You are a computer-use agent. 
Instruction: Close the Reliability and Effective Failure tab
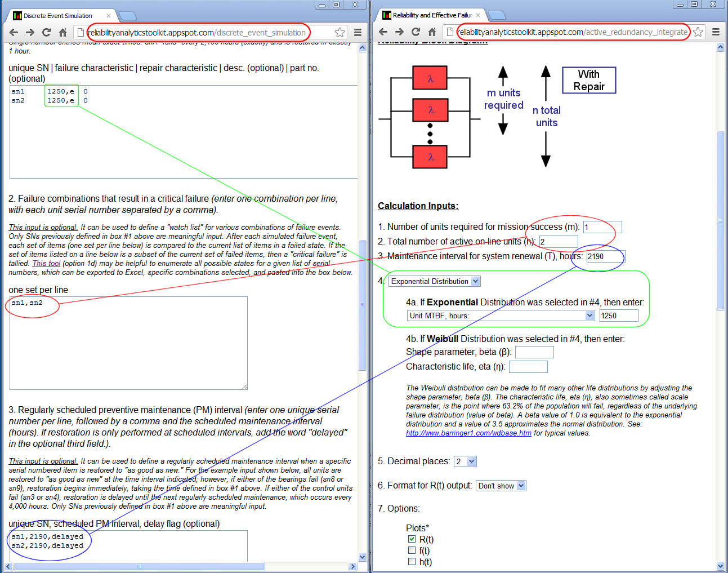[x=478, y=15]
